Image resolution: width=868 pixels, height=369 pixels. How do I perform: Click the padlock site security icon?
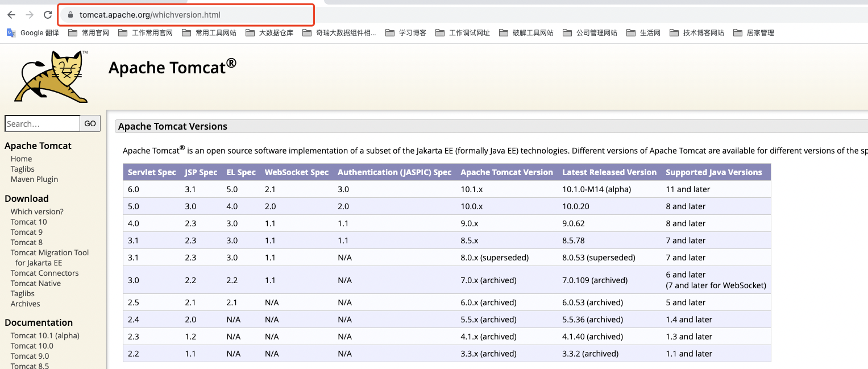pyautogui.click(x=70, y=15)
